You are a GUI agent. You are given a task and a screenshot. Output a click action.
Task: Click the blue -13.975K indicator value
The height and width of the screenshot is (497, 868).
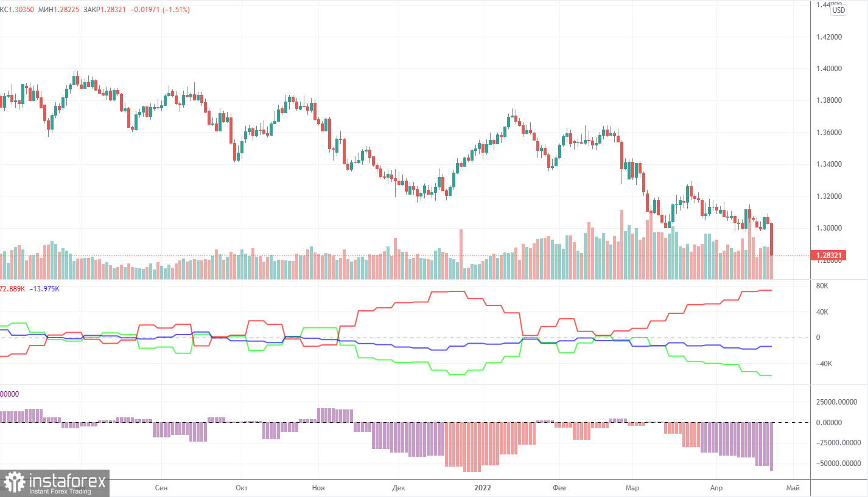[x=45, y=289]
